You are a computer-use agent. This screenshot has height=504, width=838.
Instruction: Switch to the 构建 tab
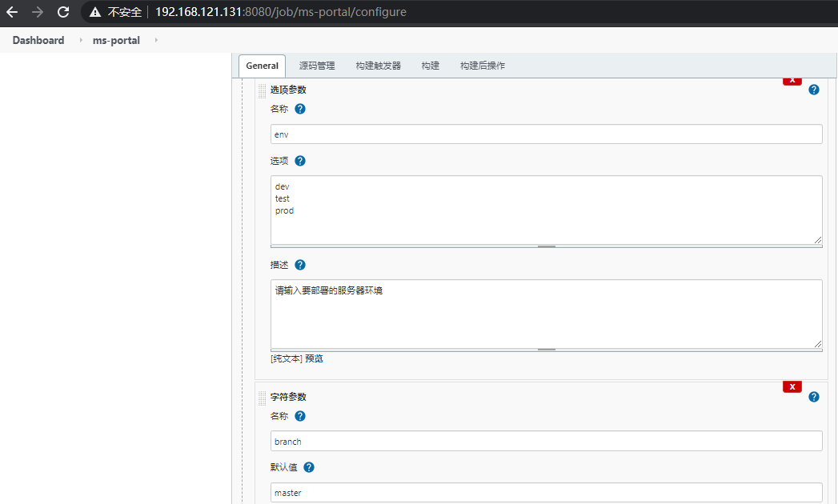[431, 66]
